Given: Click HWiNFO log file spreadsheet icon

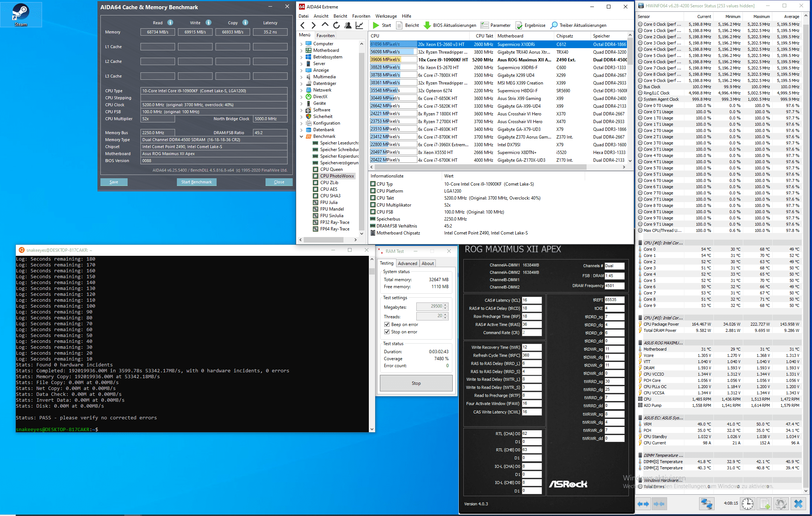Looking at the screenshot, I should (x=765, y=504).
